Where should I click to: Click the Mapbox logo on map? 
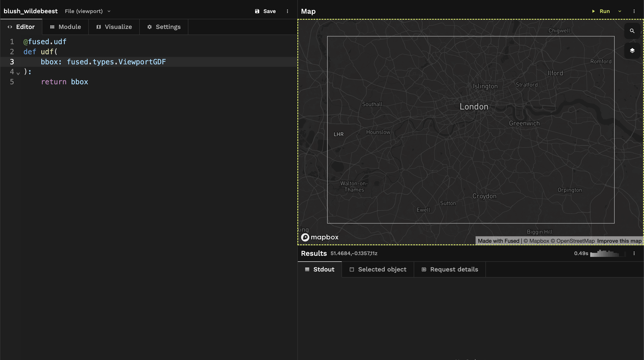(x=320, y=237)
